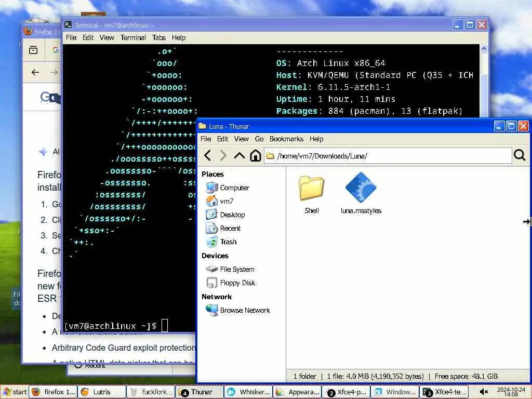Click the muted volume tray icon
The width and height of the screenshot is (532, 399).
[484, 392]
